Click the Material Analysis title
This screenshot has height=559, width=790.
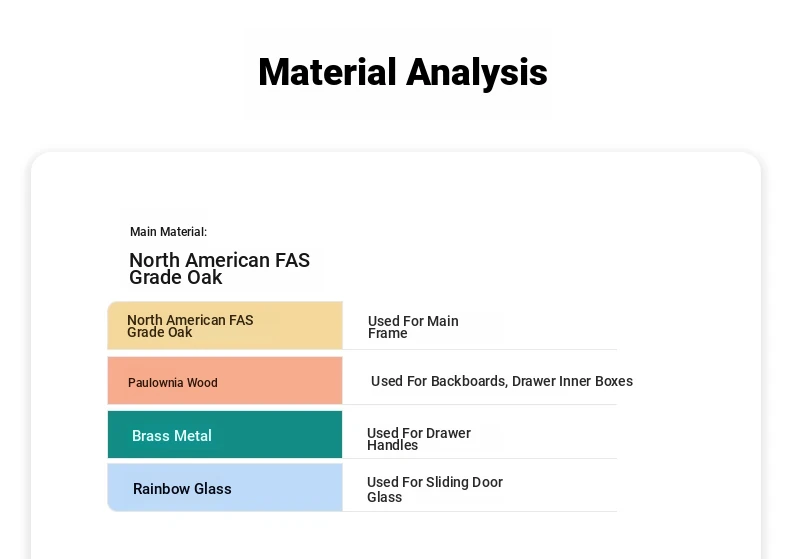(x=402, y=73)
